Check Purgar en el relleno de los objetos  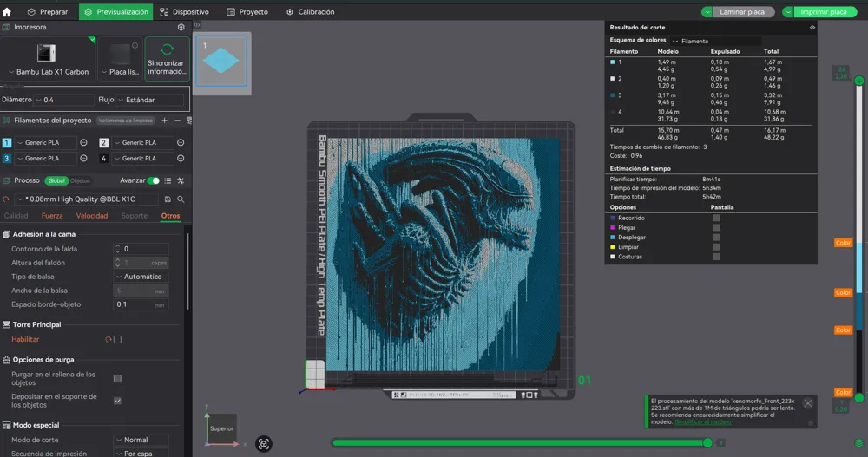coord(117,378)
